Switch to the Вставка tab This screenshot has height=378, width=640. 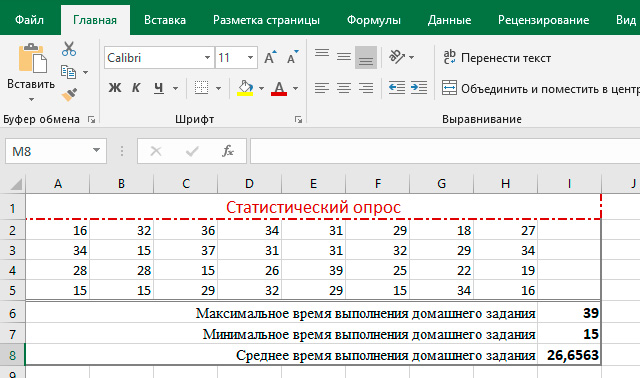[x=165, y=20]
